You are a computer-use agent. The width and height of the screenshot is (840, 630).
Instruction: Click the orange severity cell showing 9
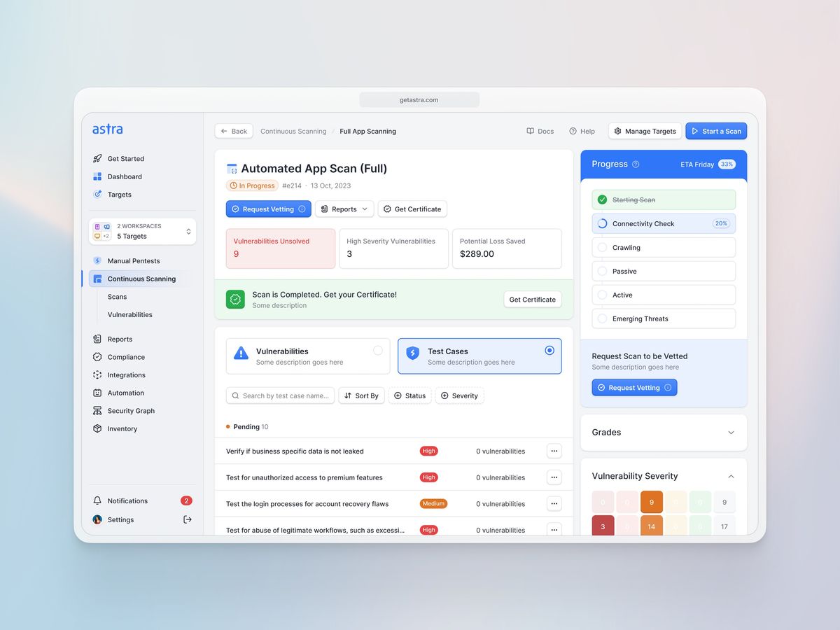(652, 502)
